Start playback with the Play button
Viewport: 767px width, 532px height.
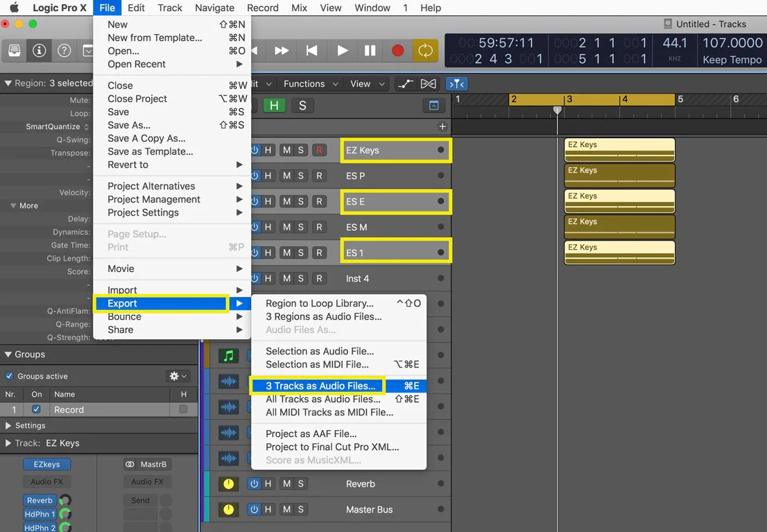click(343, 51)
